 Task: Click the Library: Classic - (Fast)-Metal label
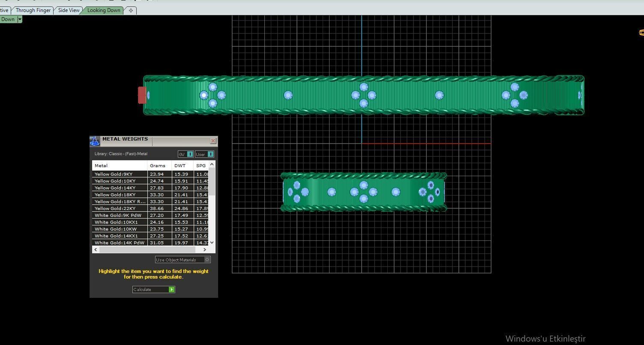[x=121, y=154]
